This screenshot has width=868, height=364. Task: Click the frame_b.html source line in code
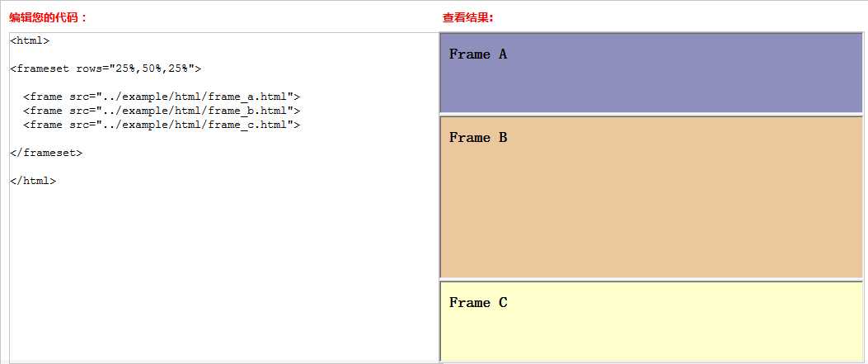(162, 111)
